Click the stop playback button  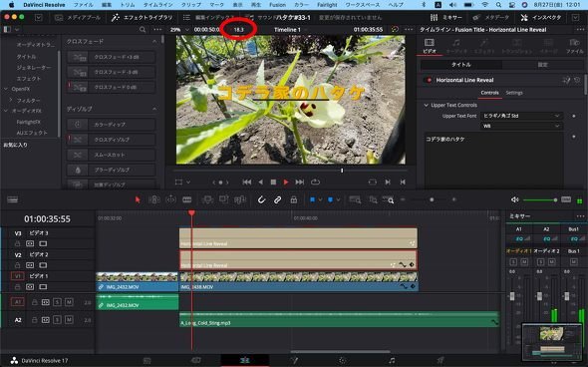(x=273, y=182)
